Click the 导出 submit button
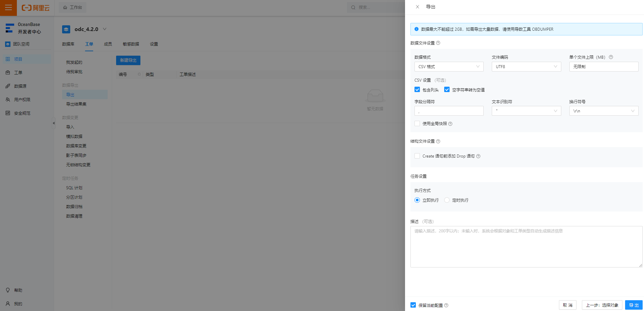Viewport: 644px width, 311px height. (634, 305)
